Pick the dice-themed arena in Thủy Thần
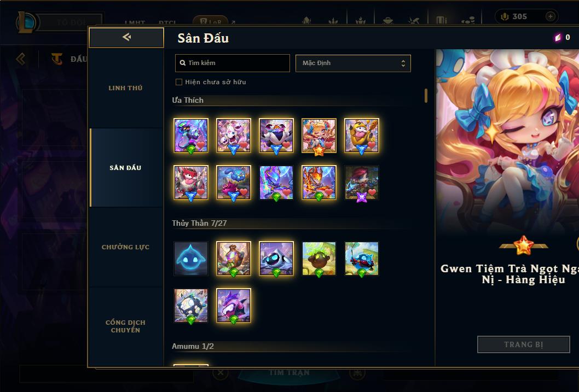579x392 pixels. 191,306
